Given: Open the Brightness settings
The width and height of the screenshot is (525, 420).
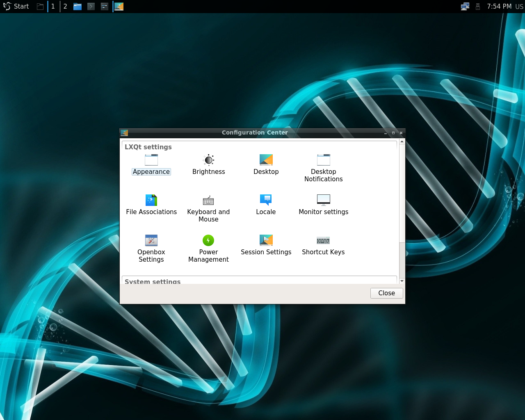Looking at the screenshot, I should coord(208,164).
